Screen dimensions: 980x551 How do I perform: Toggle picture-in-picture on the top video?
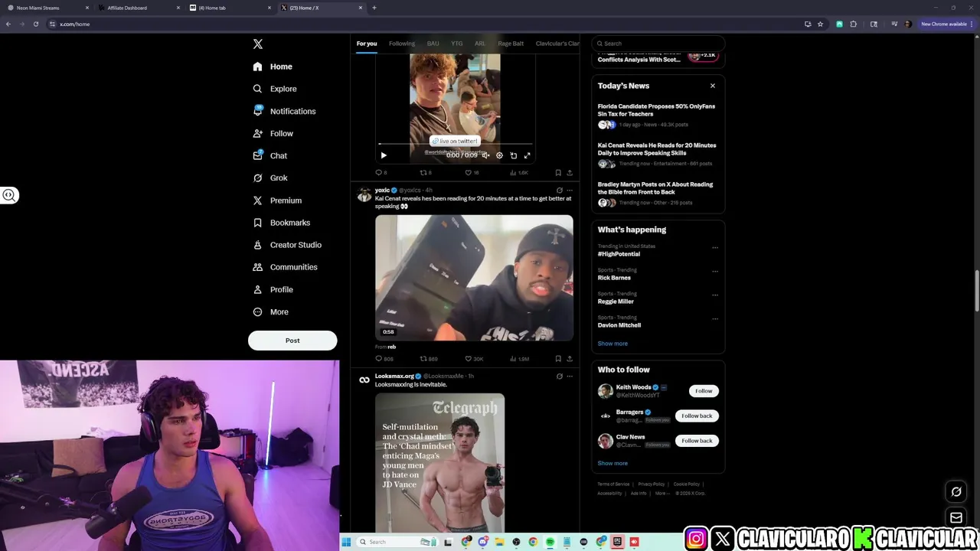tap(513, 155)
